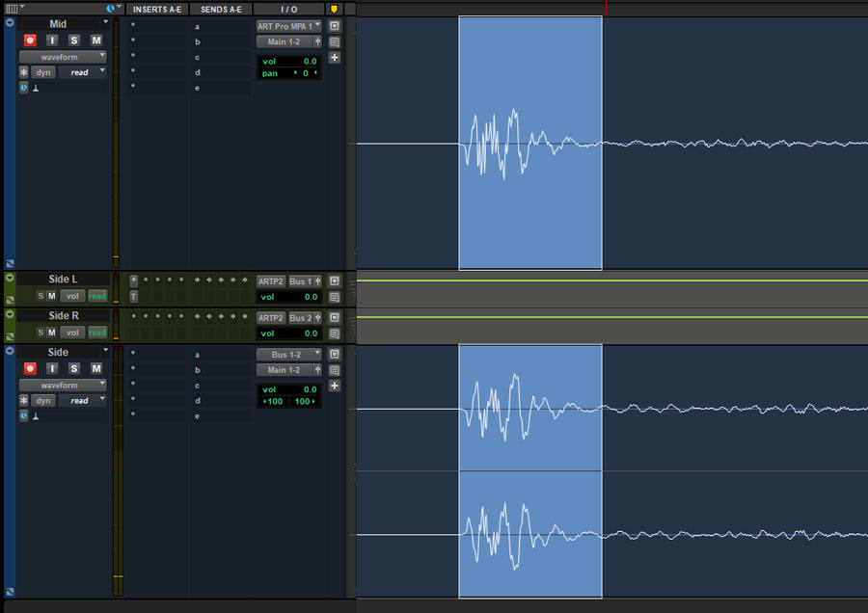Viewport: 868px width, 613px height.
Task: Open the Mid track waveform view dropdown
Action: pos(63,57)
